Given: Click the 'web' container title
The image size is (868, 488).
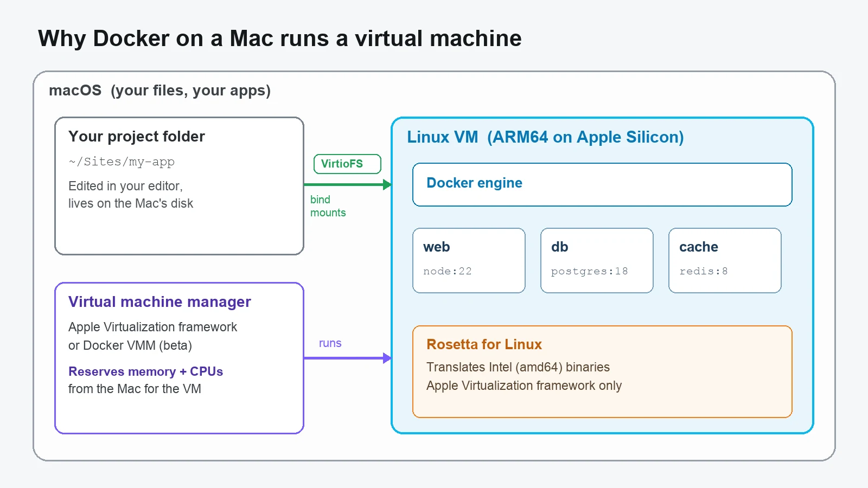Looking at the screenshot, I should [x=436, y=247].
